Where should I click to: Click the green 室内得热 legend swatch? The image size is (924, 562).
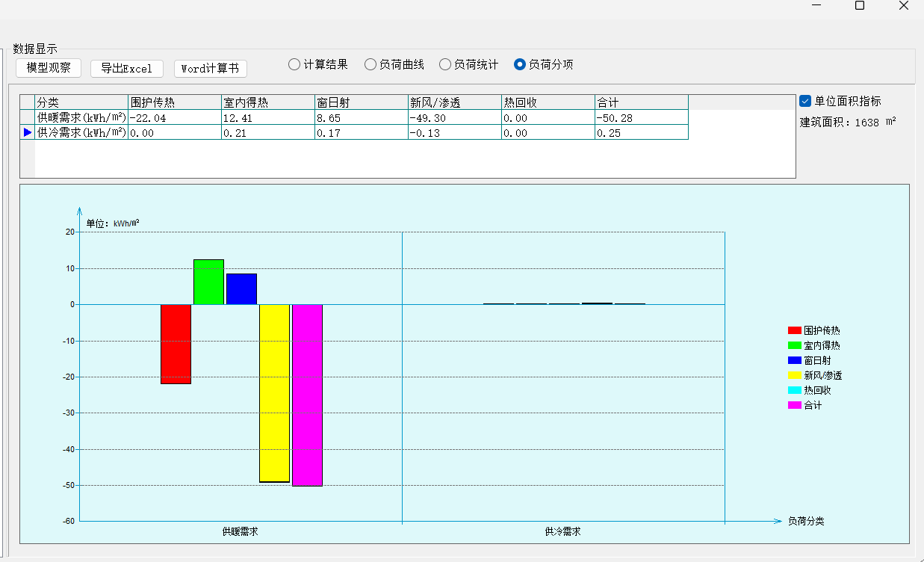coord(795,345)
